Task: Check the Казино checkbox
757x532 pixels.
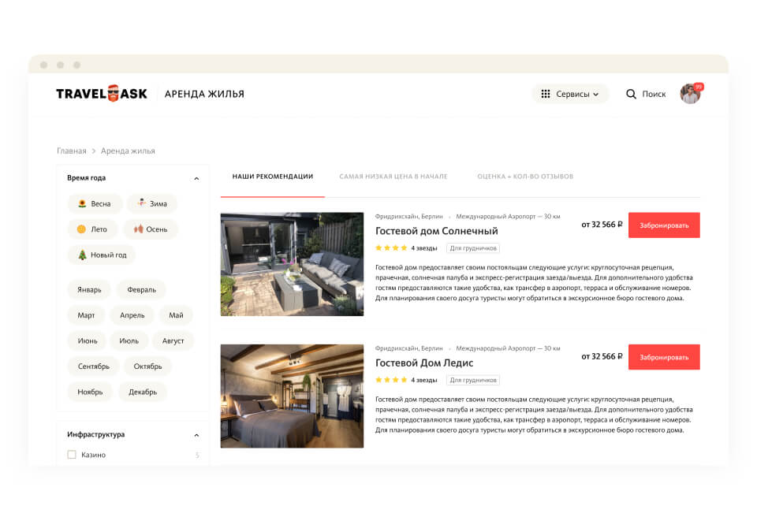Action: coord(72,455)
